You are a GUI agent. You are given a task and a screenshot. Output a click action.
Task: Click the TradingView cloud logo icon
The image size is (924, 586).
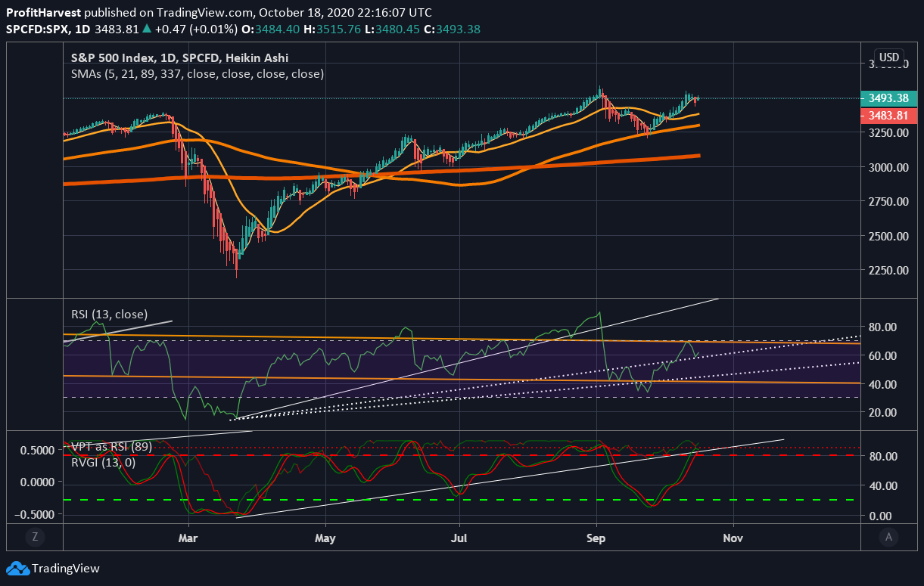[x=17, y=569]
